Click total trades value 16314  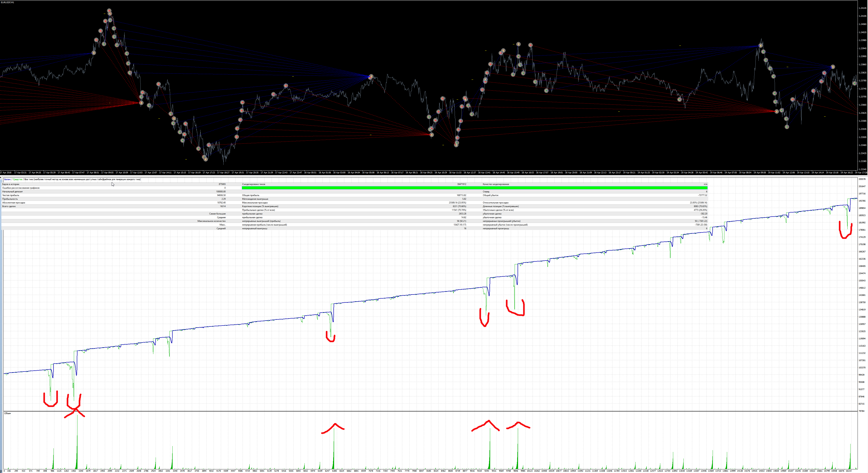pos(223,207)
